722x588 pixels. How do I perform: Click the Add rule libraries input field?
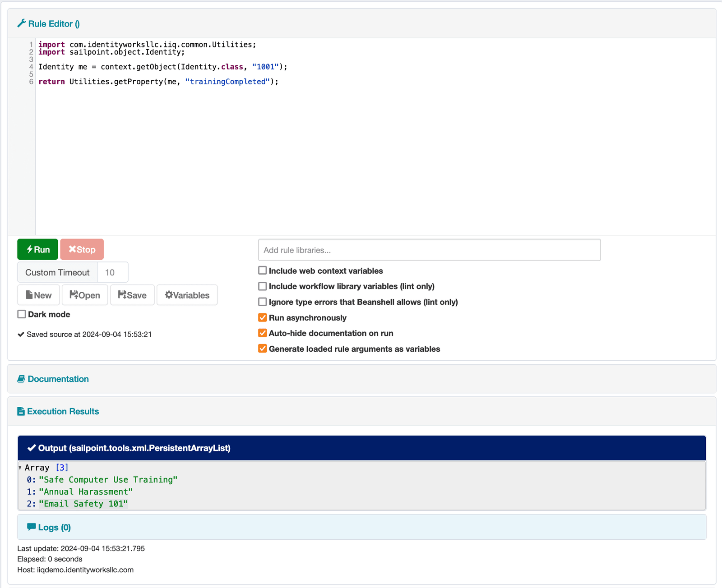(429, 250)
